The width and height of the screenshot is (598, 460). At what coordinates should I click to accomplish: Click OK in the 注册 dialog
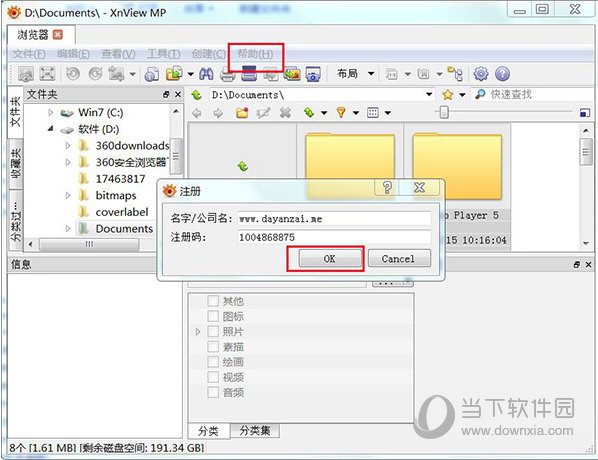point(330,259)
